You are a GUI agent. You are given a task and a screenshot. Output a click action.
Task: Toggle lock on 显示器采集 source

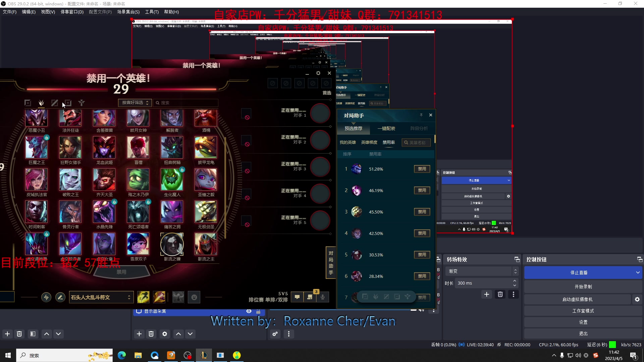click(258, 311)
